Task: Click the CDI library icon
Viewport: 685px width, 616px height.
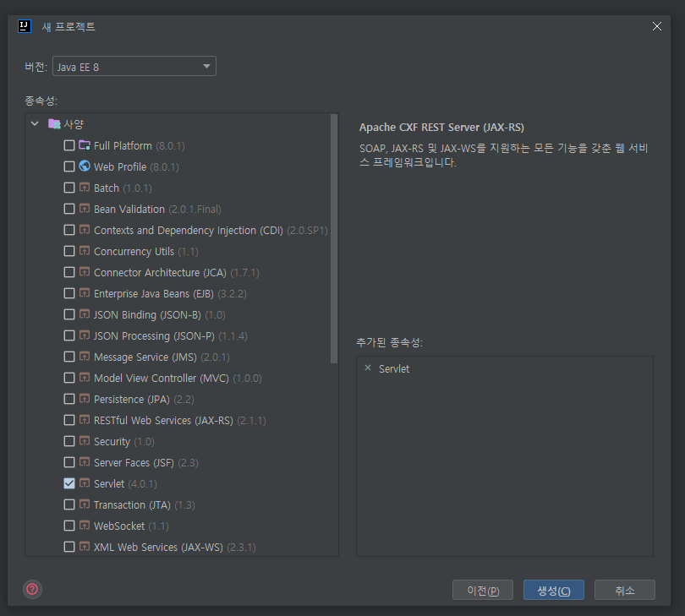Action: [x=85, y=230]
